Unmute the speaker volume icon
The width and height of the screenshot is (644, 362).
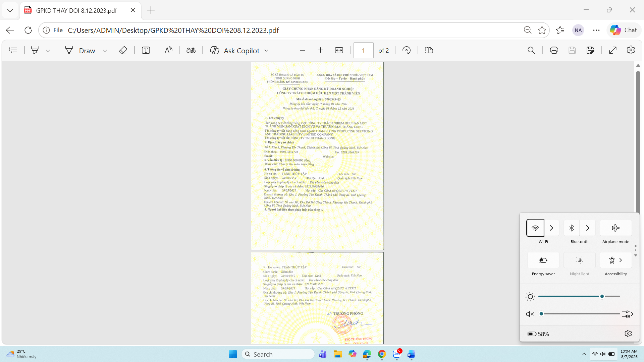point(530,314)
